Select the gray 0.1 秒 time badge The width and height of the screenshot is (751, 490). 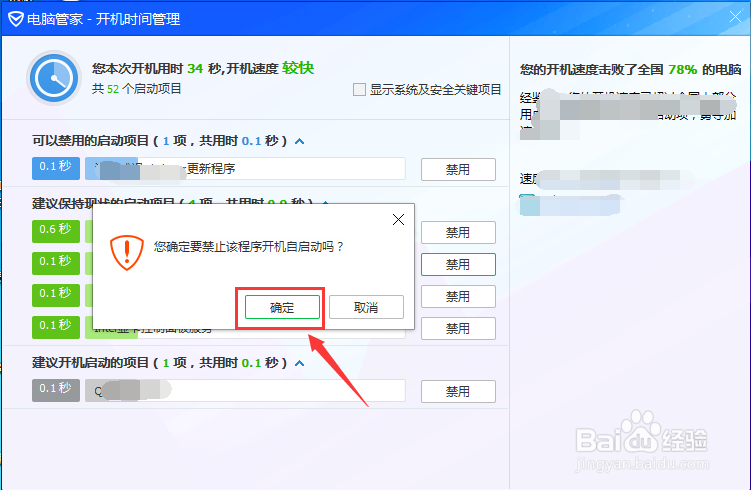(56, 390)
